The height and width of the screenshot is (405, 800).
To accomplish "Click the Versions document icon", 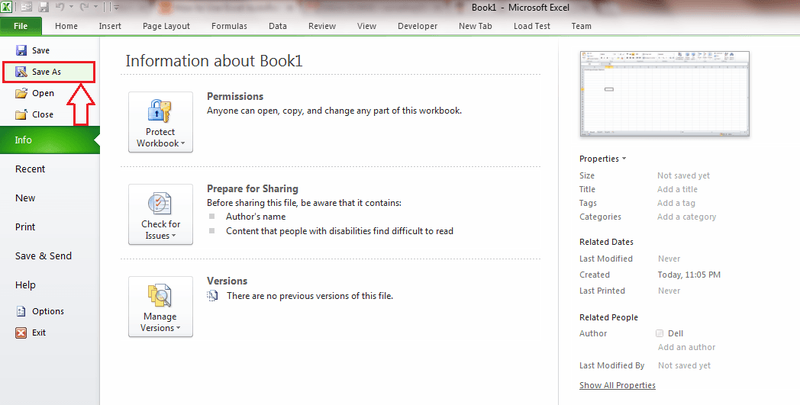I will coord(212,295).
